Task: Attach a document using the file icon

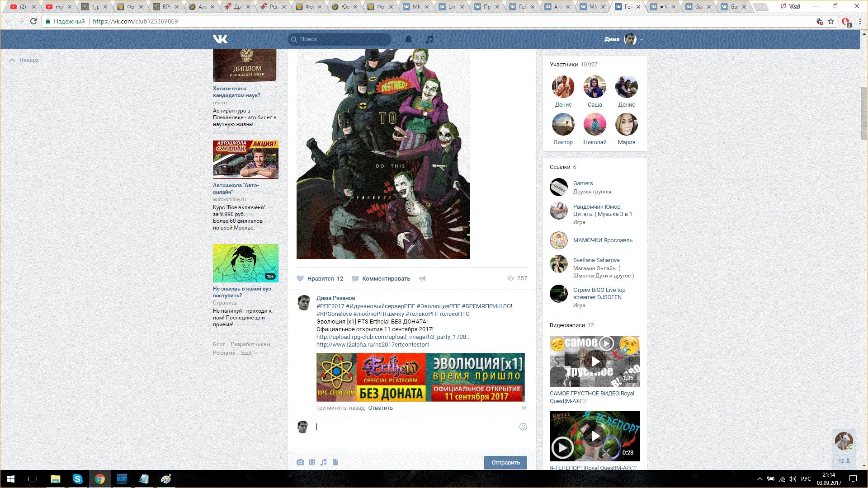Action: point(335,462)
